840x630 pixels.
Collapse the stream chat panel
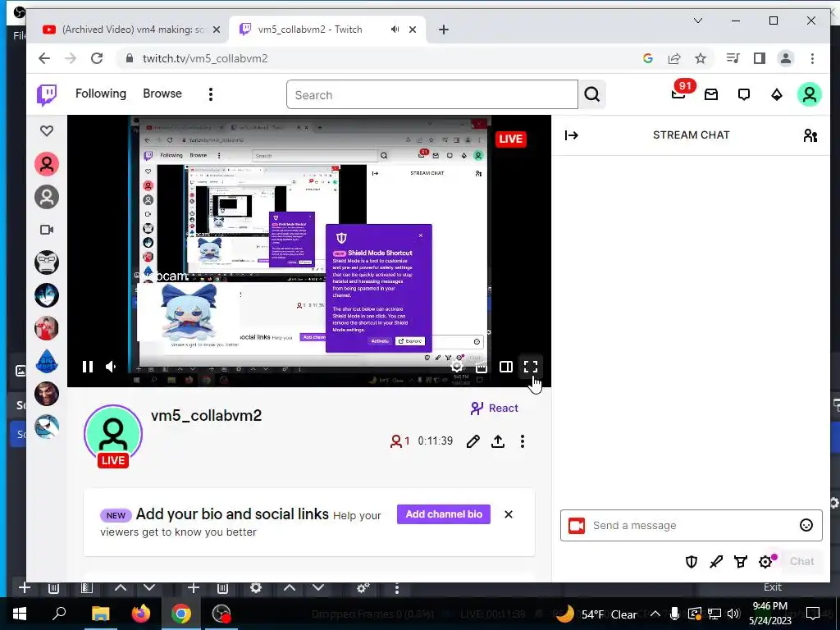pyautogui.click(x=572, y=135)
